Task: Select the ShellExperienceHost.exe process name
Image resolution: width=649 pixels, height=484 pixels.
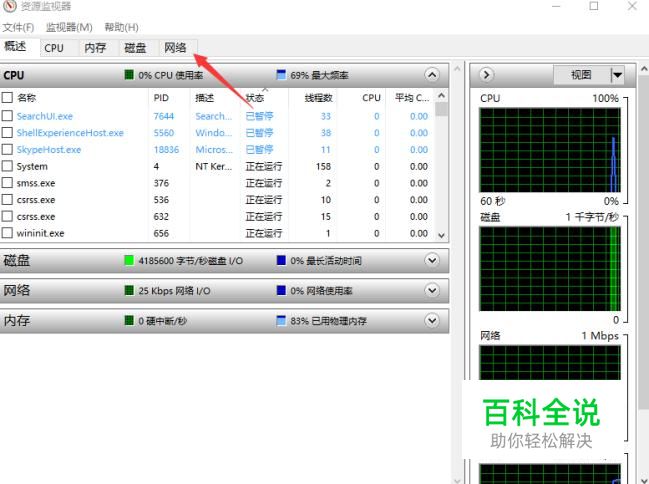Action: coord(70,133)
